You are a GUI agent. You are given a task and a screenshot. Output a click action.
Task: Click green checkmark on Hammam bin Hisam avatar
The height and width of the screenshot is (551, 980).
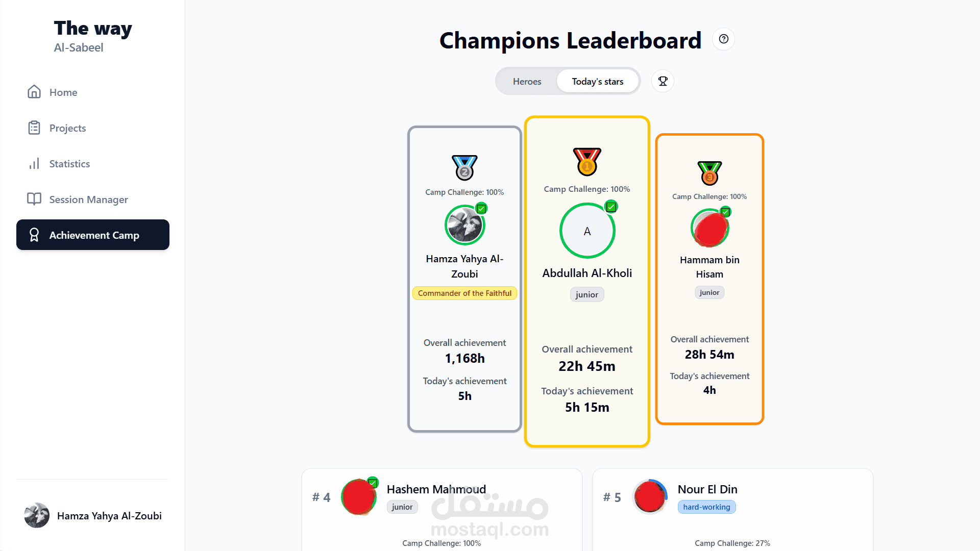click(x=725, y=212)
